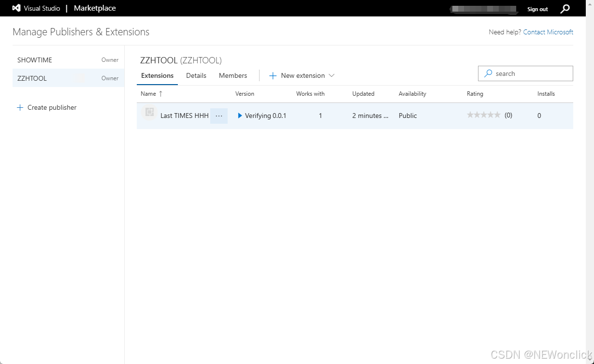Image resolution: width=594 pixels, height=364 pixels.
Task: Focus the search input field
Action: [x=525, y=73]
